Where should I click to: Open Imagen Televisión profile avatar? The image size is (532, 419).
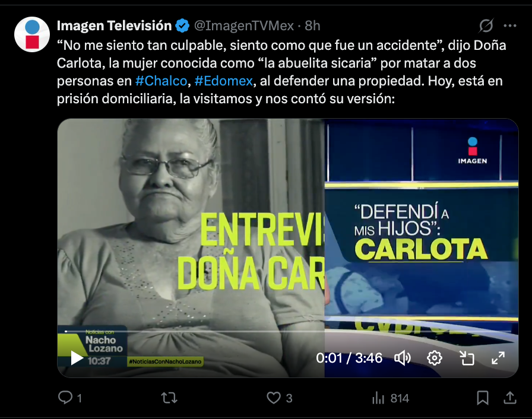(32, 34)
